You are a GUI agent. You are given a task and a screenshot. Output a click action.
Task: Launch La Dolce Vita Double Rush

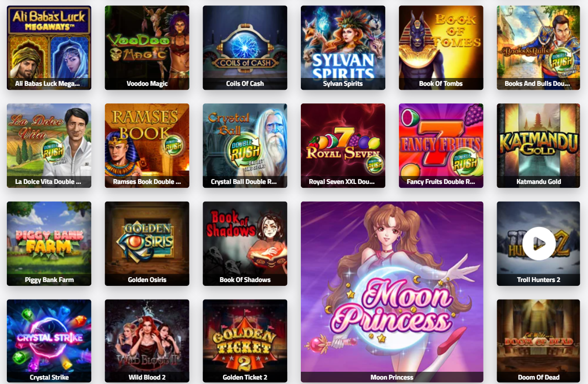[49, 146]
